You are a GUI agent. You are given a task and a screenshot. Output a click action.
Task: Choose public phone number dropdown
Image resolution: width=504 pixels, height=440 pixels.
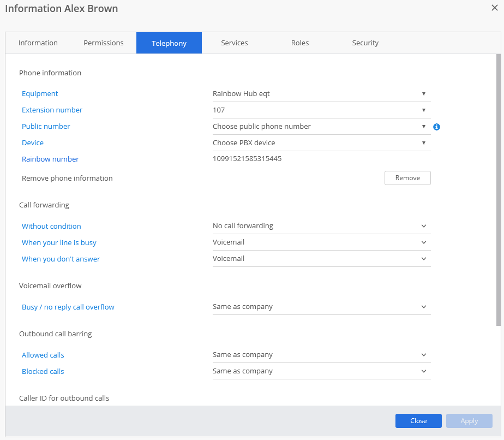click(x=321, y=127)
